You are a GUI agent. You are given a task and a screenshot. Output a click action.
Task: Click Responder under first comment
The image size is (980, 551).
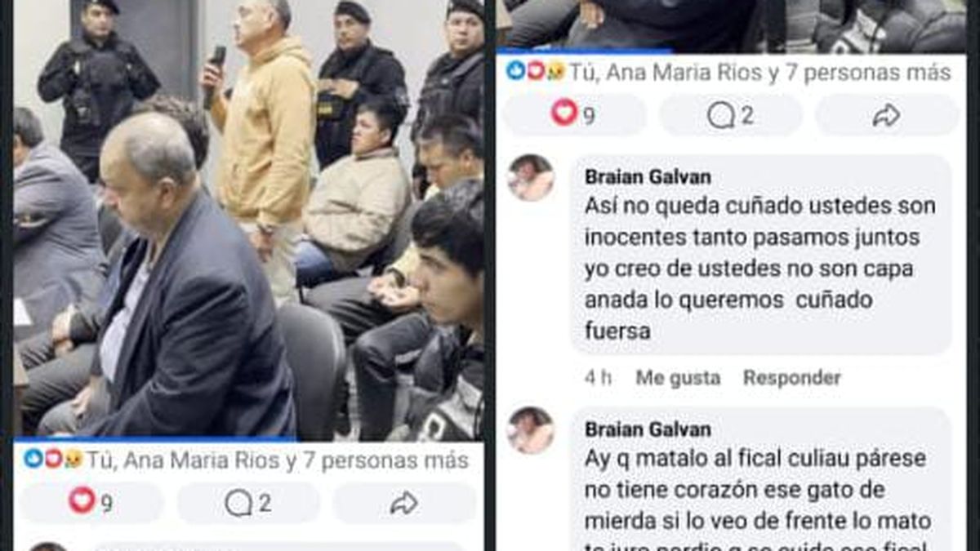click(791, 378)
